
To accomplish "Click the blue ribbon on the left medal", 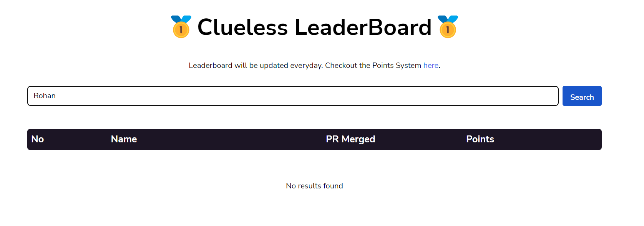I will (181, 18).
